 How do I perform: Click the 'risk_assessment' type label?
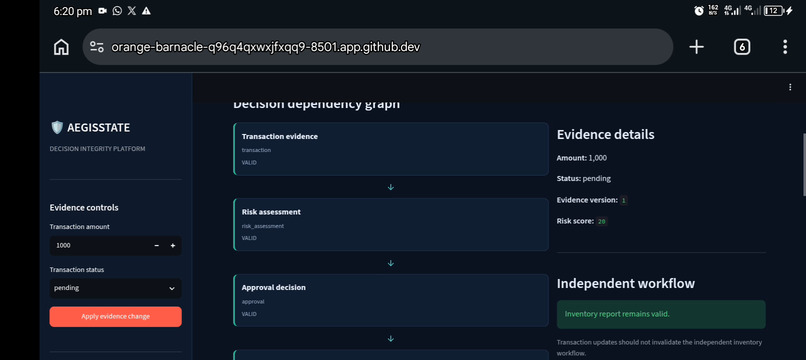[x=263, y=226]
